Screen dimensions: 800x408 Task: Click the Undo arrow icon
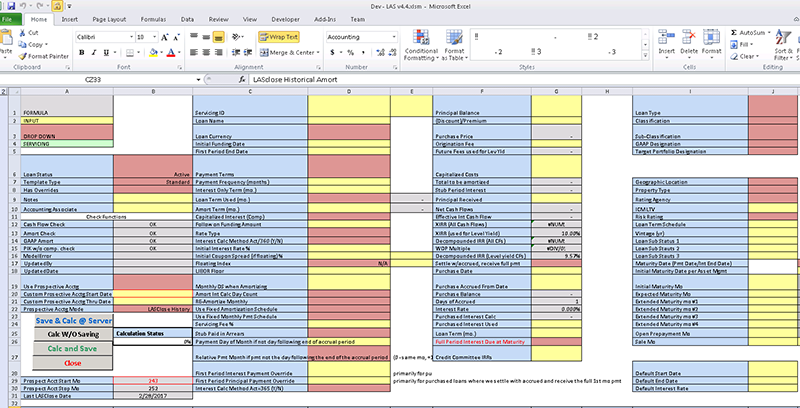coord(23,6)
